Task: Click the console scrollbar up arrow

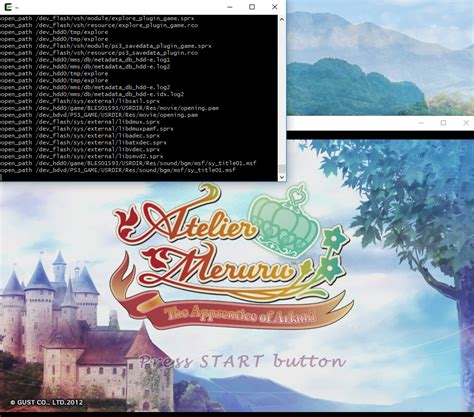Action: point(282,19)
